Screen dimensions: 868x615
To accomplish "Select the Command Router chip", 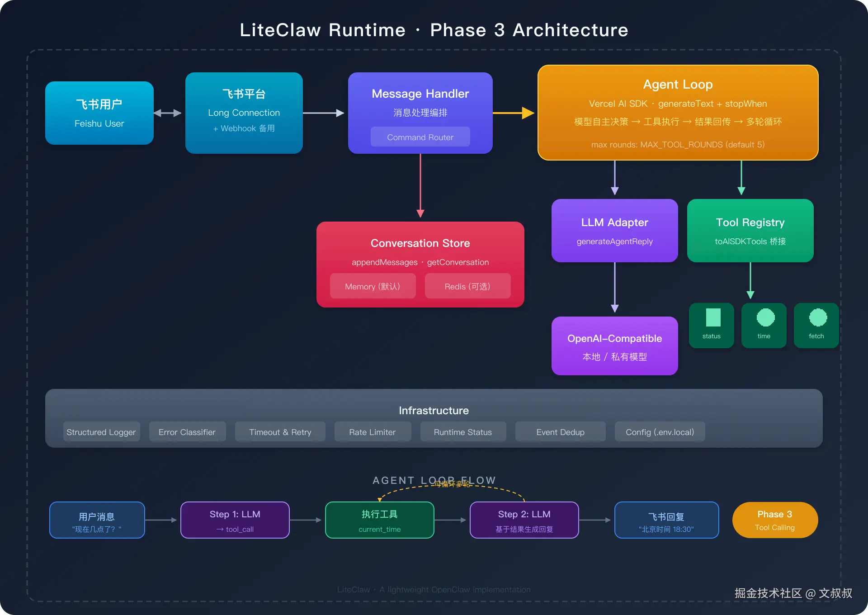I will (x=420, y=137).
